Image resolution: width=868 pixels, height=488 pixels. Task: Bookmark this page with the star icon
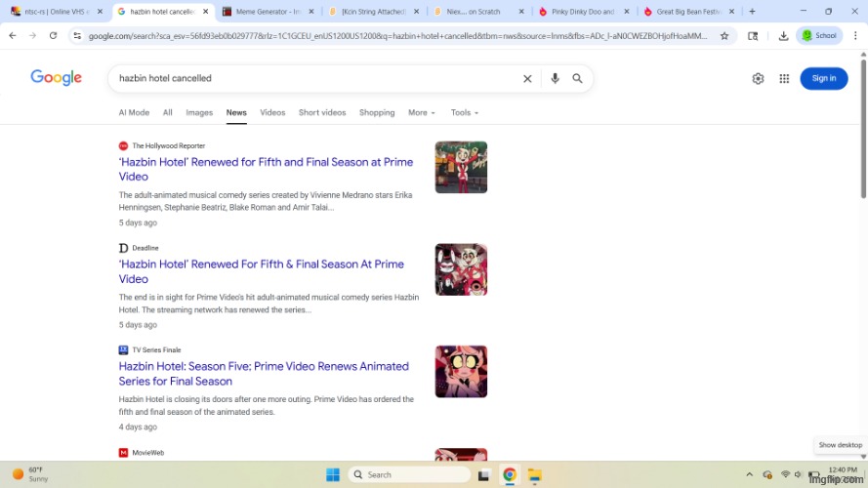[x=724, y=36]
